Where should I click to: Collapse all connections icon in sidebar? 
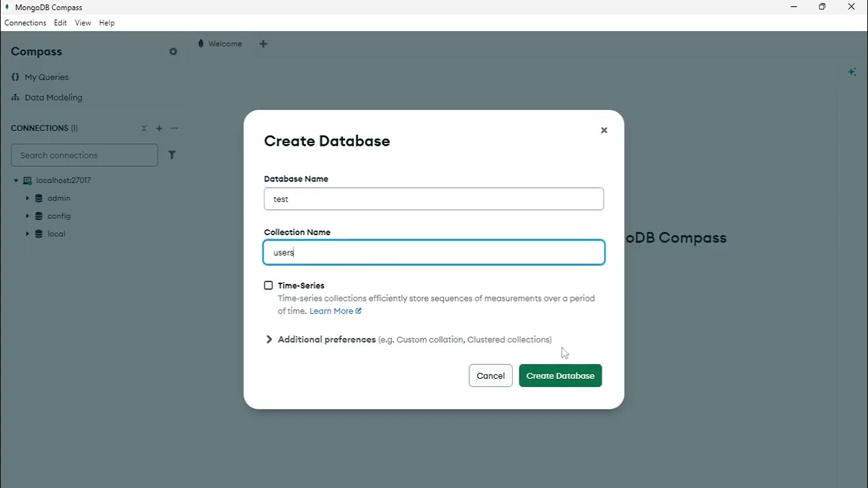point(144,128)
